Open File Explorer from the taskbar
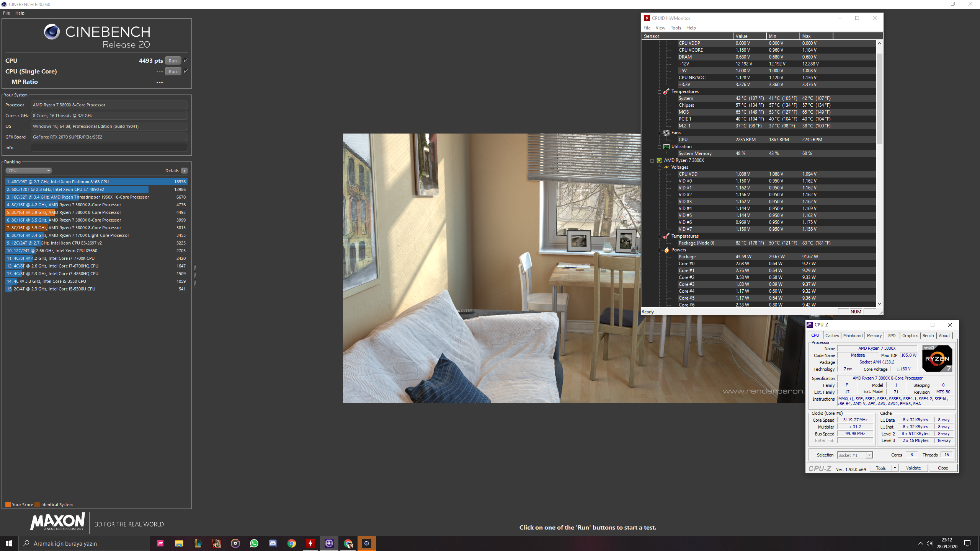 pos(179,543)
